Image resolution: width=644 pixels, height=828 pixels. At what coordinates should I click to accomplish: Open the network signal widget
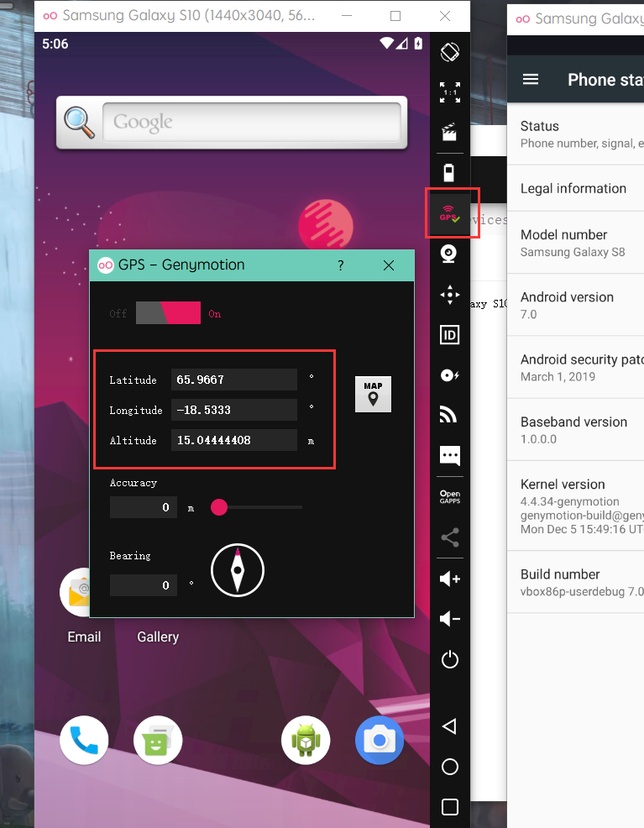point(448,415)
